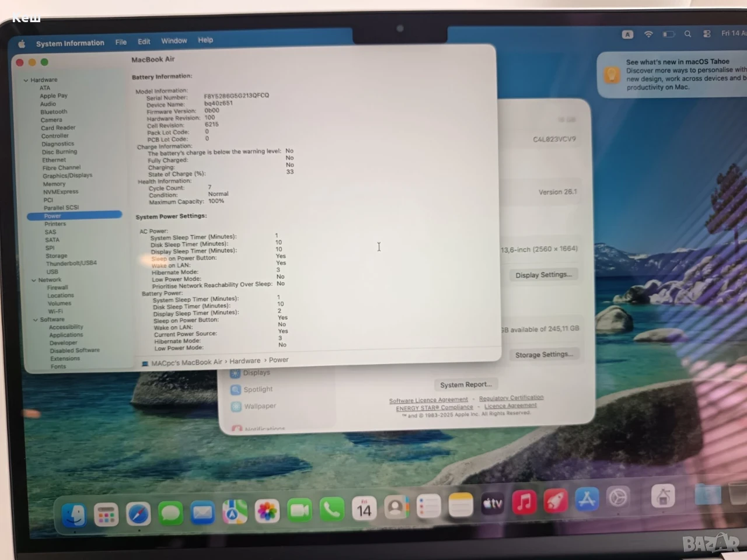Open Control Centre in the menu bar
Screen dimensions: 747x560
pos(707,34)
